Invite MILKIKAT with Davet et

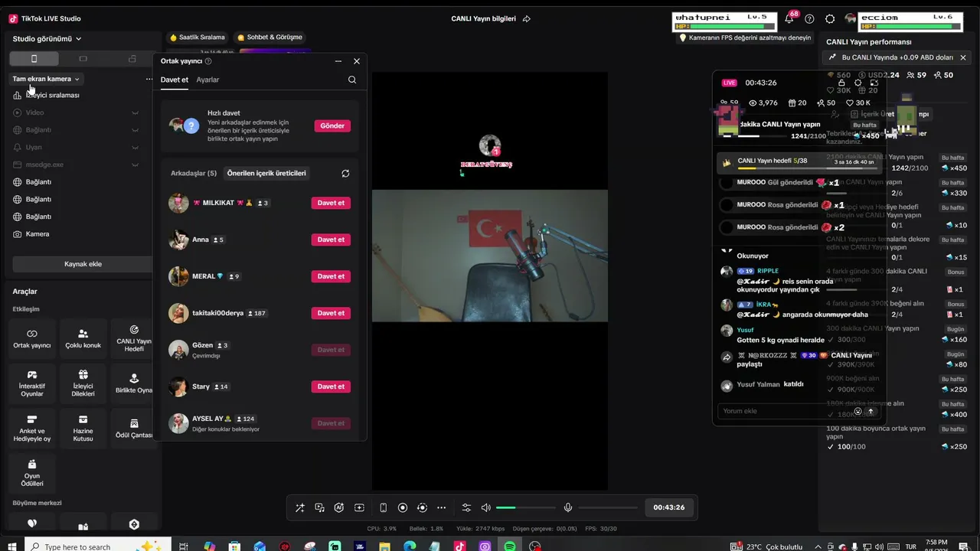point(331,203)
